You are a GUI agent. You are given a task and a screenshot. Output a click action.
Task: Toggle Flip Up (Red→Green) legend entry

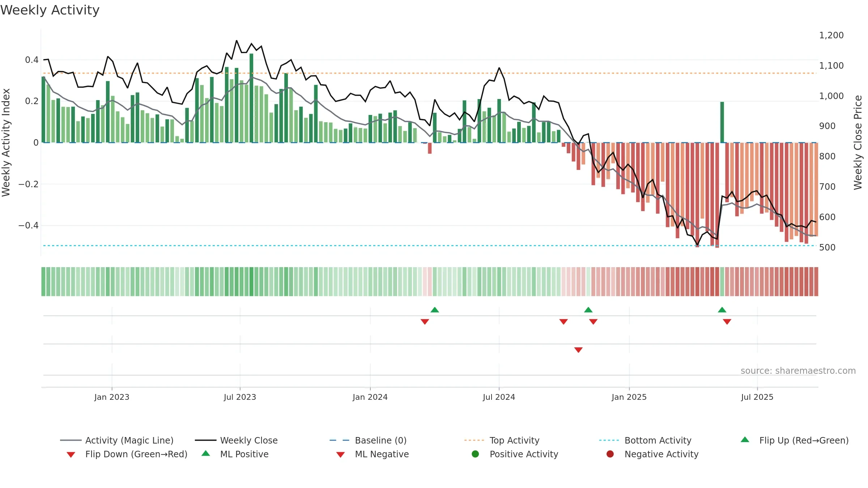point(795,440)
